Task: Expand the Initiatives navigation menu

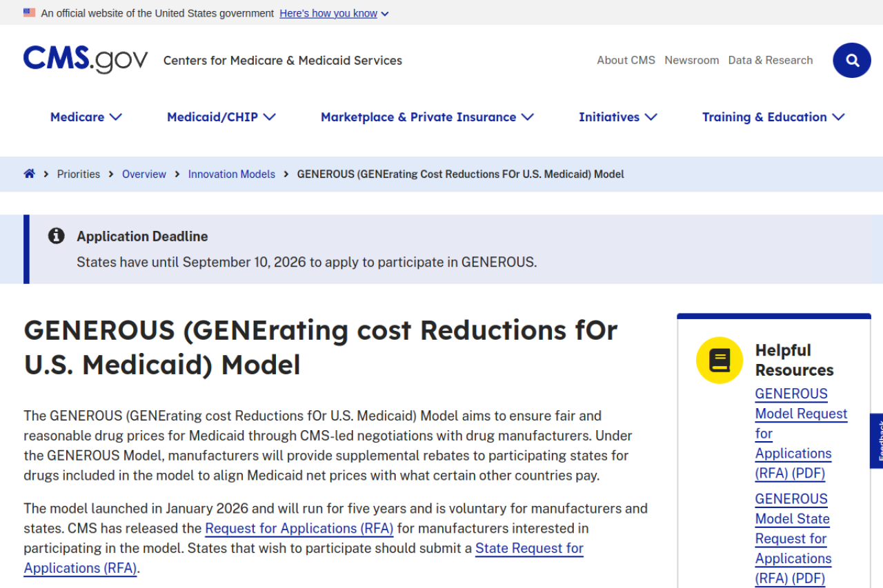Action: (x=617, y=117)
